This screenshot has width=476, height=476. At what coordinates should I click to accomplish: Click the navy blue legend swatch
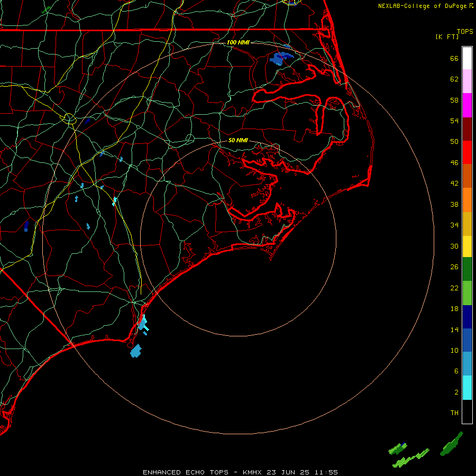(467, 317)
